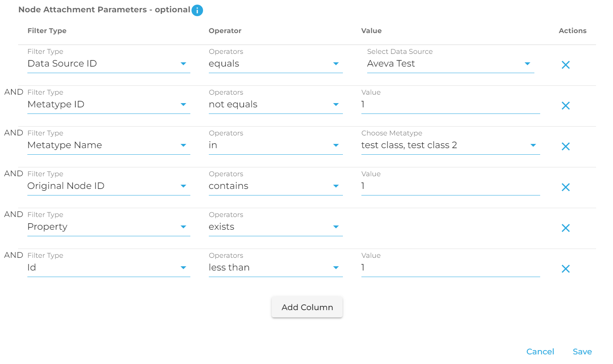Open the Original Node ID filter type dropdown

click(109, 186)
